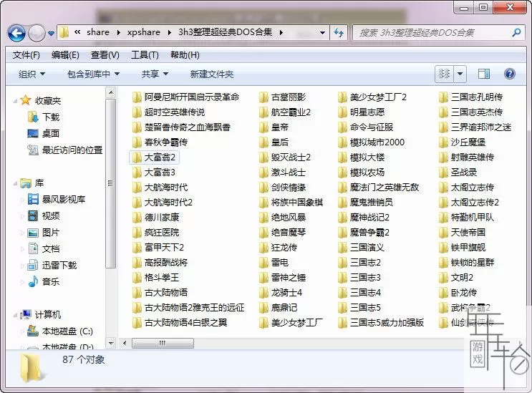The image size is (532, 393).
Task: Click the 新建文件夹 button
Action: pyautogui.click(x=212, y=74)
